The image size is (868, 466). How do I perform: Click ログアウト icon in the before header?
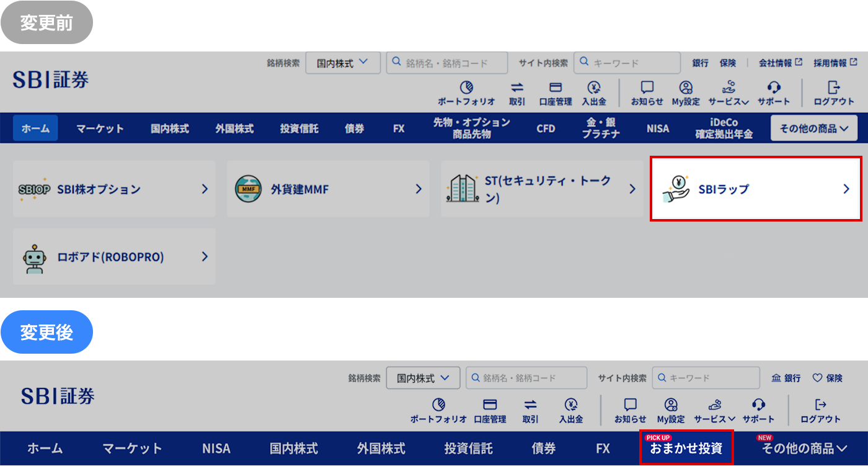[834, 94]
